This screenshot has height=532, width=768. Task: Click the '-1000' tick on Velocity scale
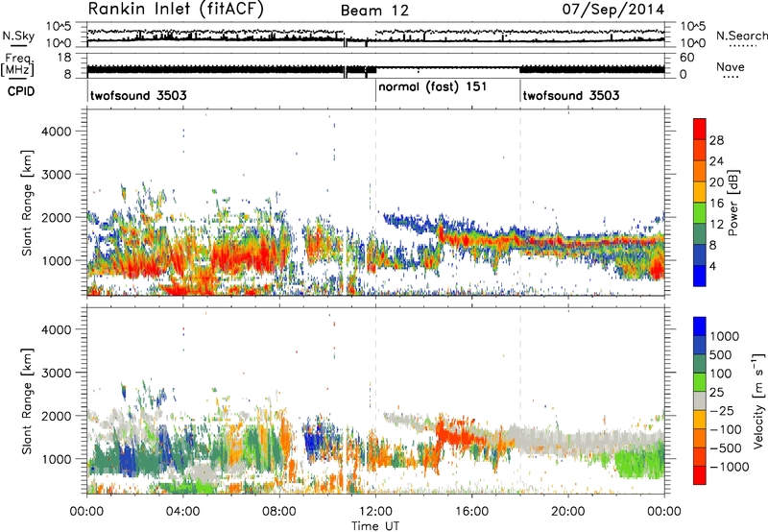[729, 467]
